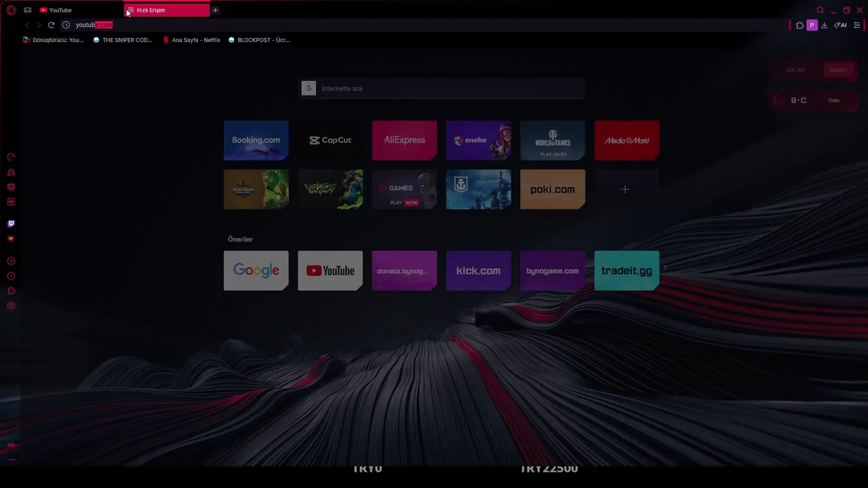
Task: Click the İnternette ara search field
Action: [442, 88]
